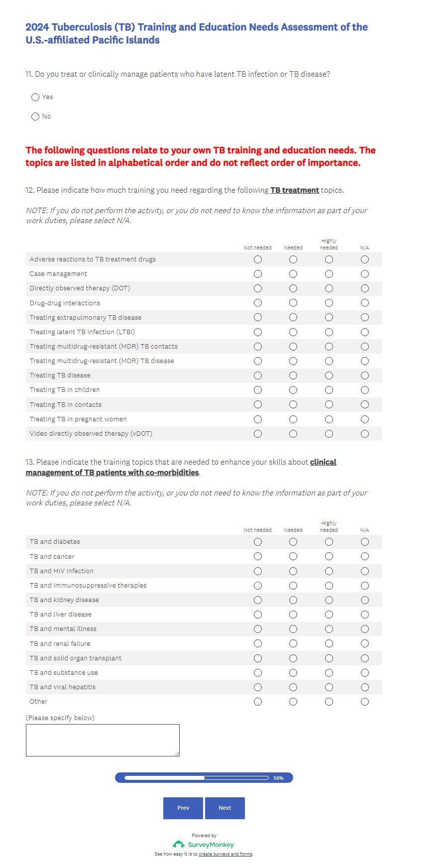
Task: Choose N/A for Directly observed therapy (DOT)
Action: click(x=365, y=288)
